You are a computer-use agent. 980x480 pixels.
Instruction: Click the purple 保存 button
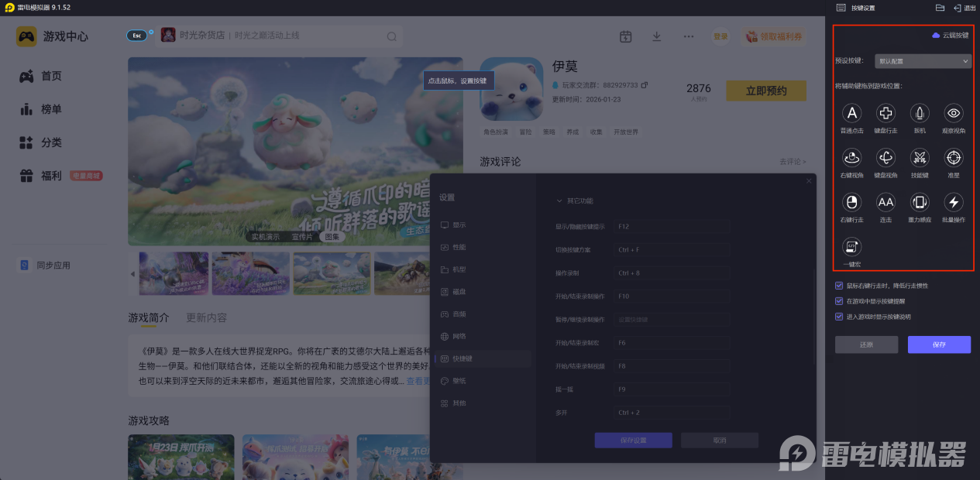[x=939, y=345]
